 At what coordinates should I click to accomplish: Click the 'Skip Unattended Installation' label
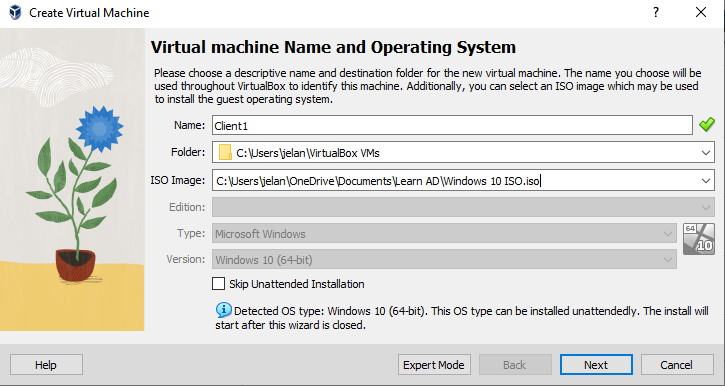(297, 284)
